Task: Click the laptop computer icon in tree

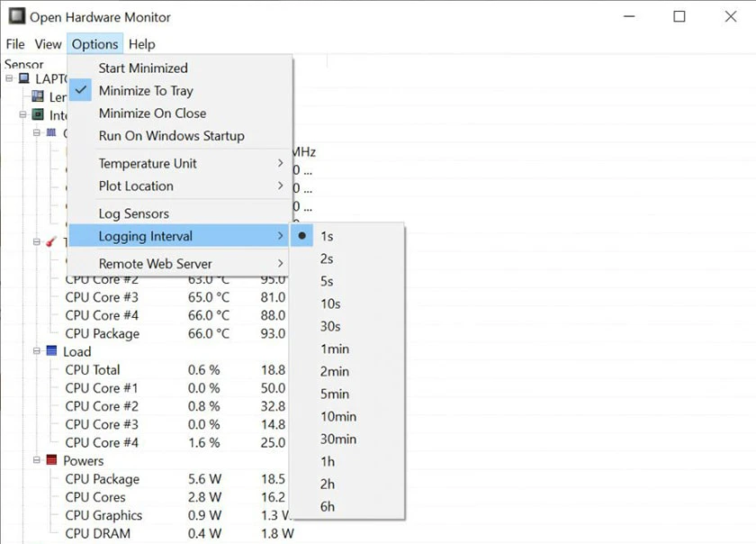Action: tap(23, 78)
